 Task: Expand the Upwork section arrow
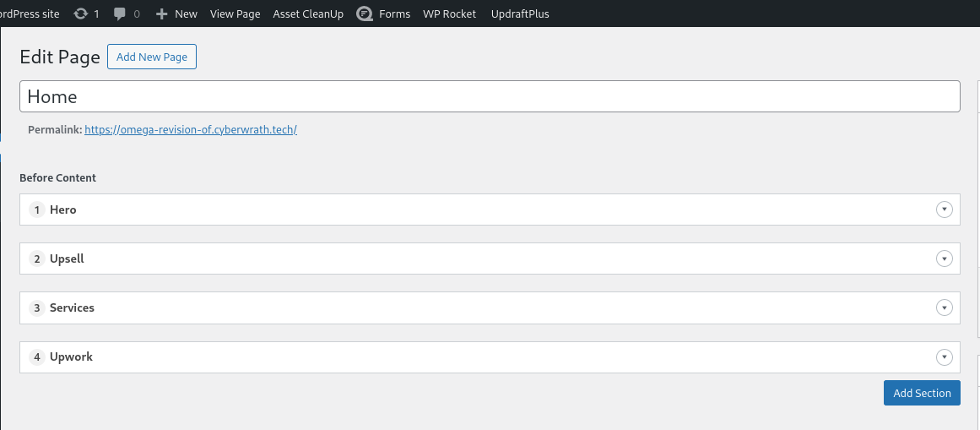[x=945, y=357]
